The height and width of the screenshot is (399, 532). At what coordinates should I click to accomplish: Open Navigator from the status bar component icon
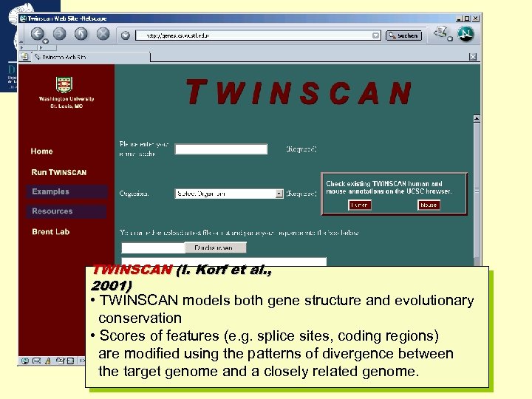pos(25,361)
